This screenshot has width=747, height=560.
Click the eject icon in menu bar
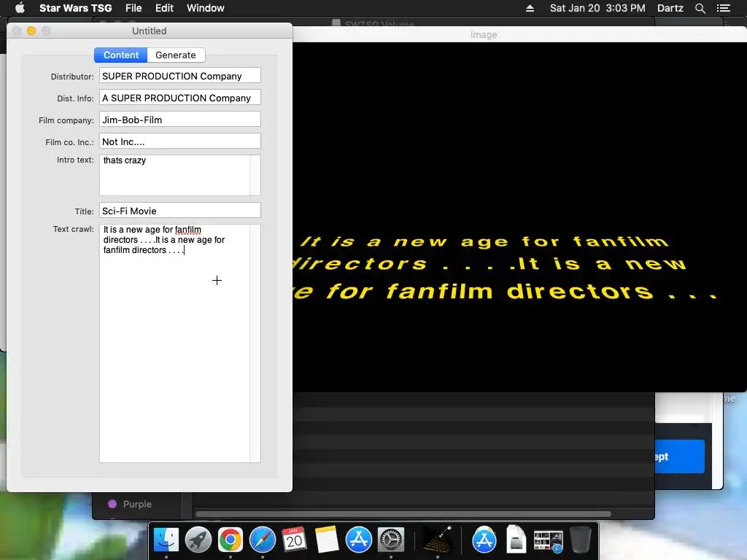[530, 8]
